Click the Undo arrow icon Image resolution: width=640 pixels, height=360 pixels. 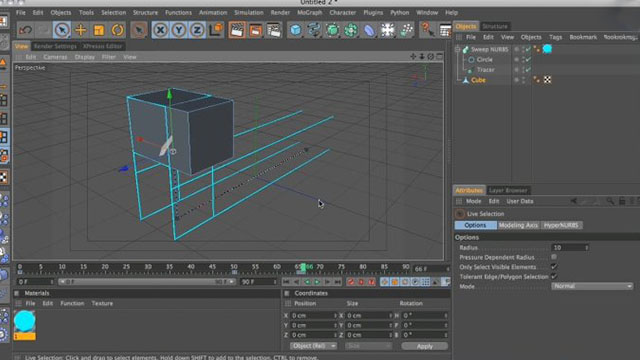(26, 30)
